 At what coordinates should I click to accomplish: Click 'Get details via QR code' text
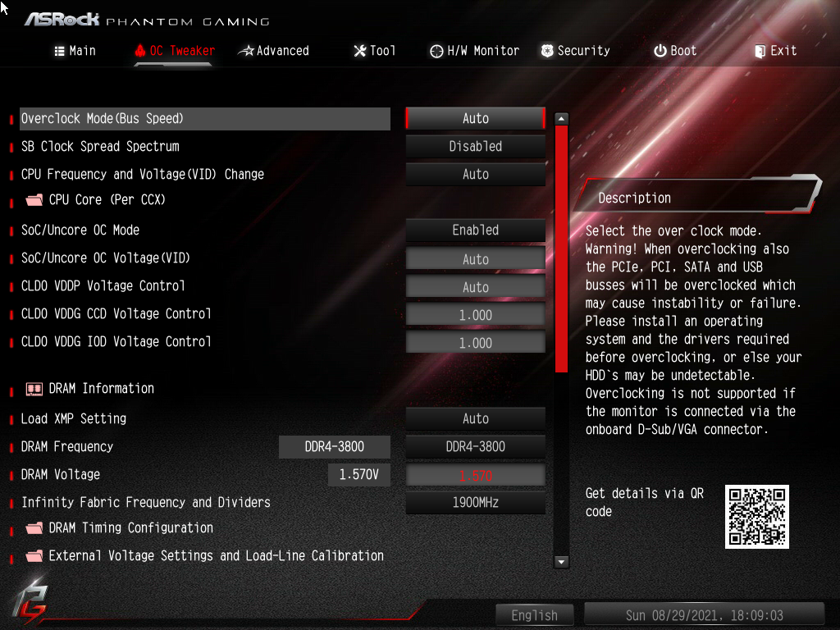pos(645,502)
